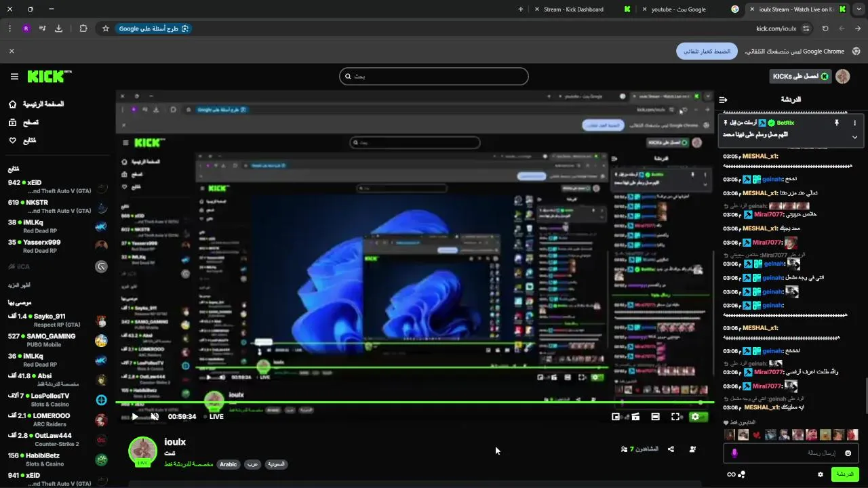Open the user profile avatar menu
Image resolution: width=868 pixels, height=488 pixels.
843,77
